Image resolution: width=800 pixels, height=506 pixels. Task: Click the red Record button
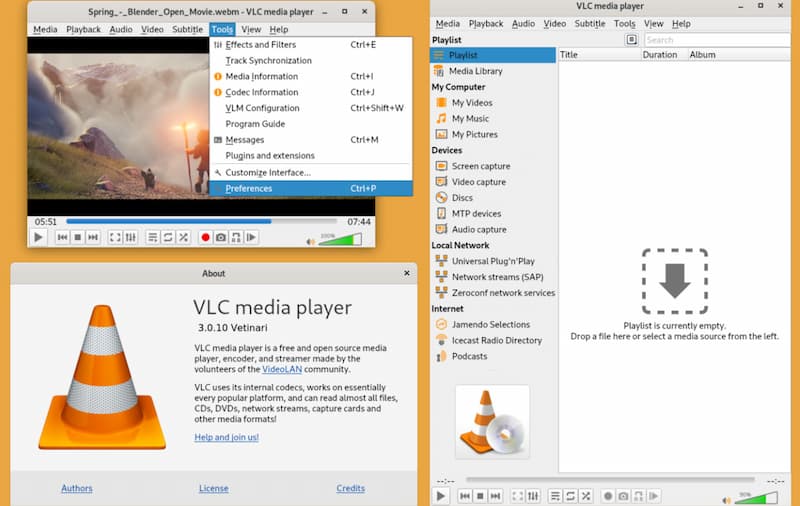[205, 237]
